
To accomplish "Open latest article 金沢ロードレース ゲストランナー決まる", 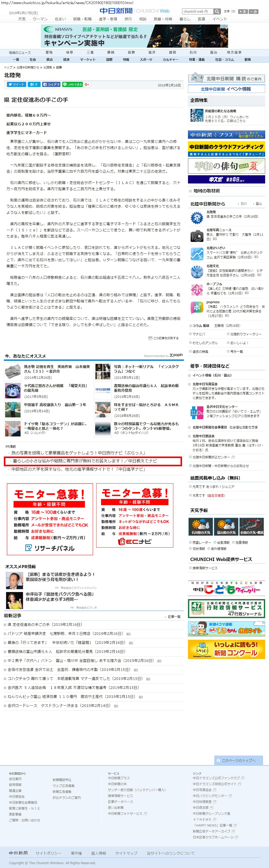I will [60, 706].
